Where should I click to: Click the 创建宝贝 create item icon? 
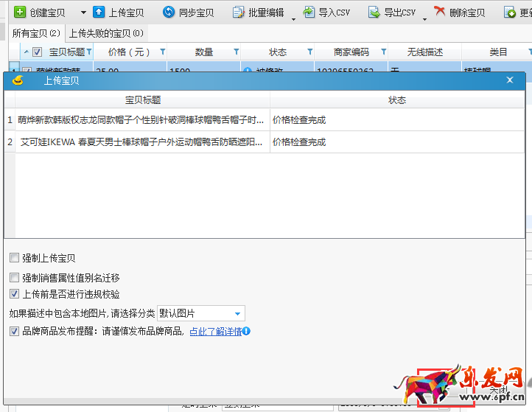pos(20,13)
